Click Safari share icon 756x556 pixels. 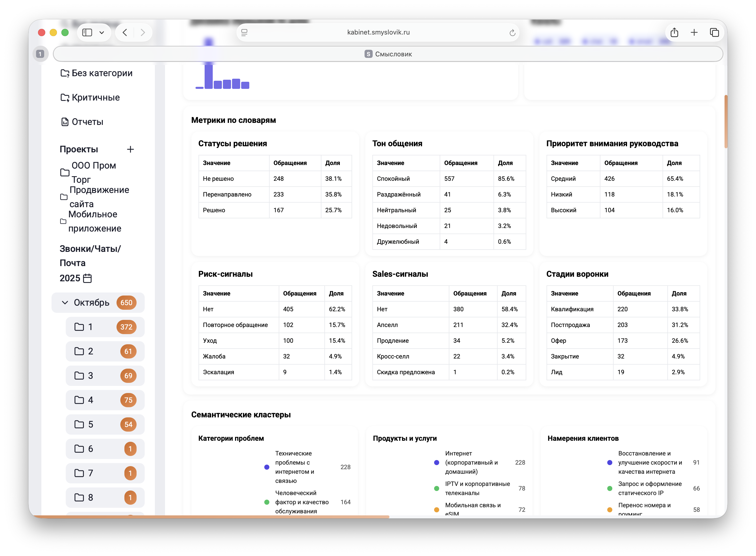click(x=674, y=32)
